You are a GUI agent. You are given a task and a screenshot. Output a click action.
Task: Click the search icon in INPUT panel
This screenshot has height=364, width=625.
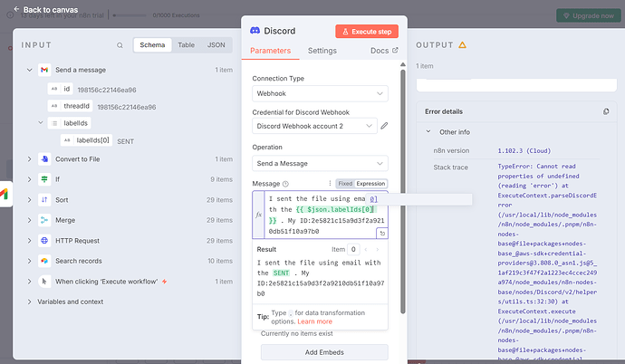(120, 45)
